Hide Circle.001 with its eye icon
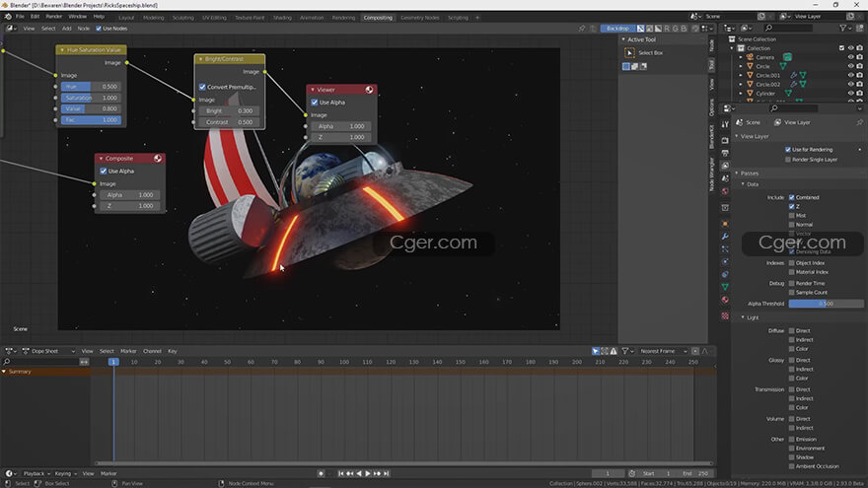 [851, 75]
